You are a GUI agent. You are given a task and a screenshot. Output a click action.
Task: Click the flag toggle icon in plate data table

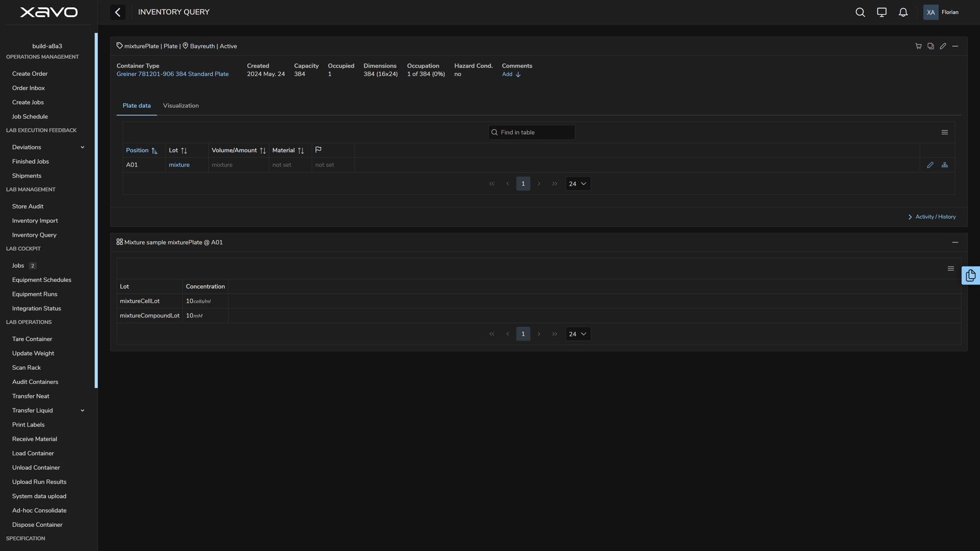click(x=318, y=150)
